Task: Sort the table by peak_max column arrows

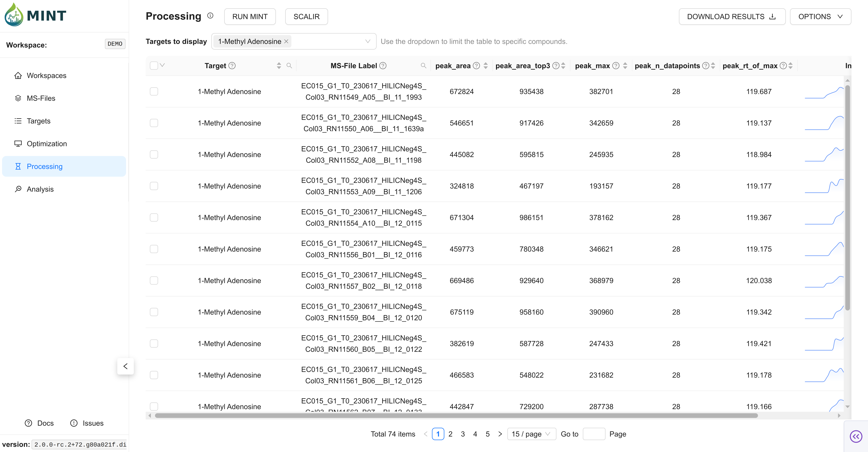Action: [625, 66]
